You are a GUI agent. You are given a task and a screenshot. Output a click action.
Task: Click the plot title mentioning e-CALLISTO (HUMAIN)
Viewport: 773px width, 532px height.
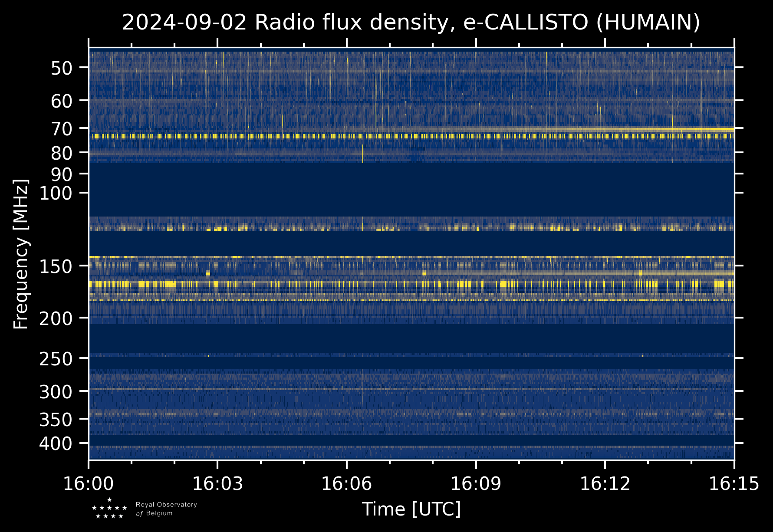[411, 23]
